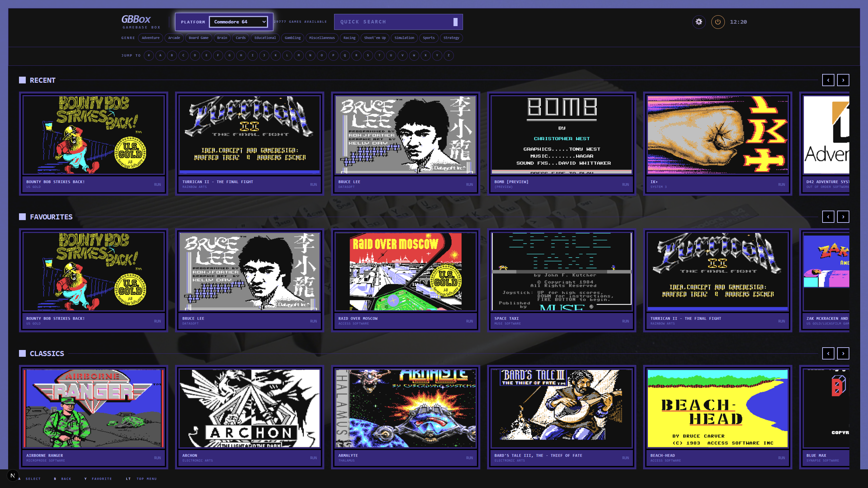Run Beach-Head game
The width and height of the screenshot is (868, 488).
click(782, 458)
